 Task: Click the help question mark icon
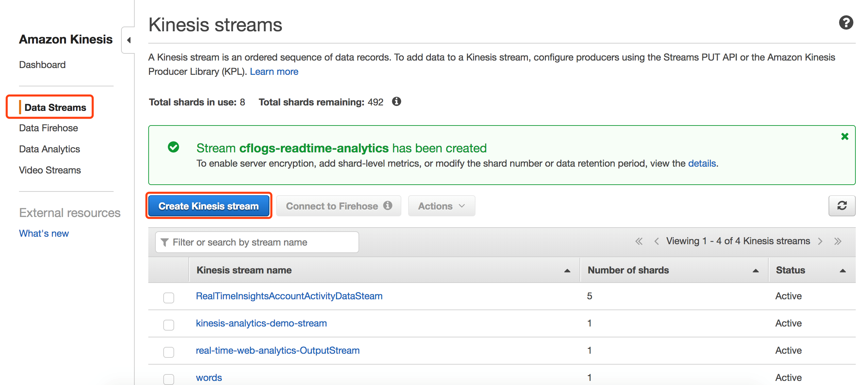(846, 23)
